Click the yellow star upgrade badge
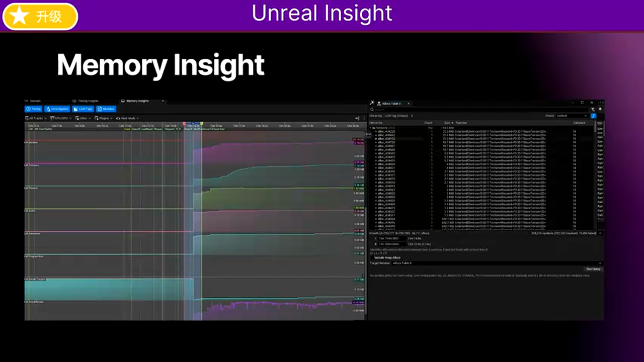Screen dimensions: 644x362 (40, 17)
